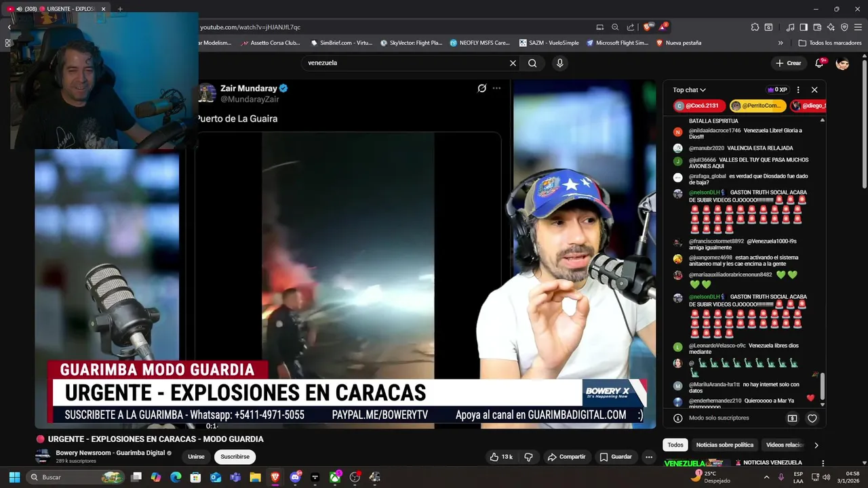Open YouTube notifications bell
The image size is (868, 488).
tap(819, 63)
